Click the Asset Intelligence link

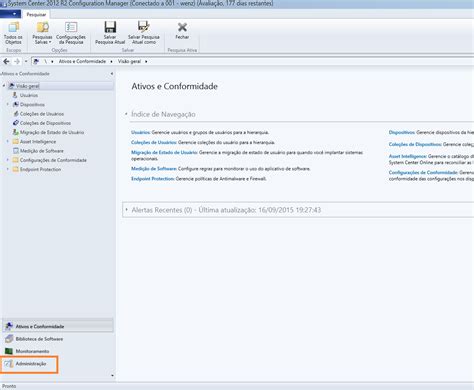pyautogui.click(x=408, y=156)
